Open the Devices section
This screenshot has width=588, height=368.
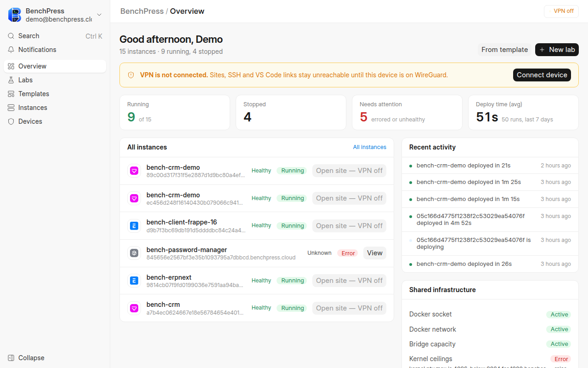click(x=55, y=121)
